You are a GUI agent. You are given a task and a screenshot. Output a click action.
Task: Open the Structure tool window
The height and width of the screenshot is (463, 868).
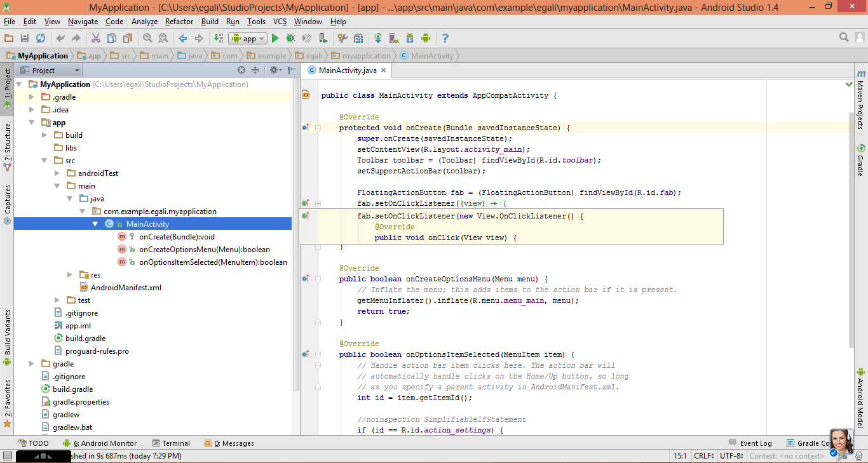click(x=7, y=147)
